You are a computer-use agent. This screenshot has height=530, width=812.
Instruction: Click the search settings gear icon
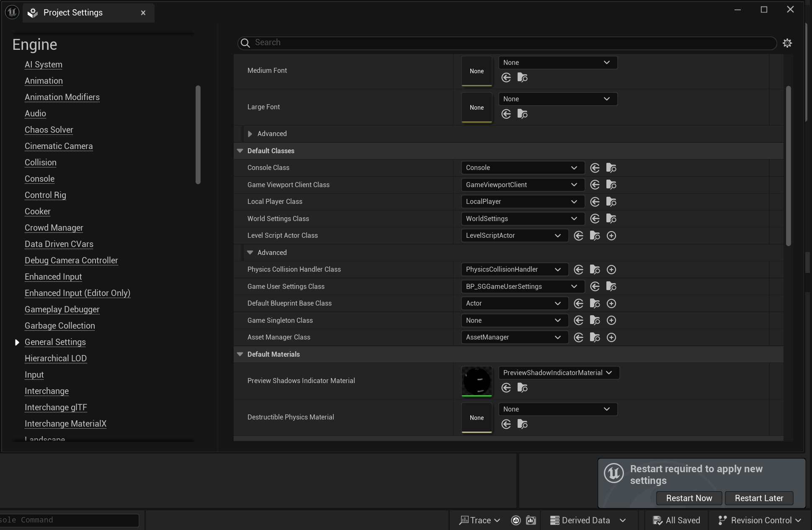tap(788, 43)
